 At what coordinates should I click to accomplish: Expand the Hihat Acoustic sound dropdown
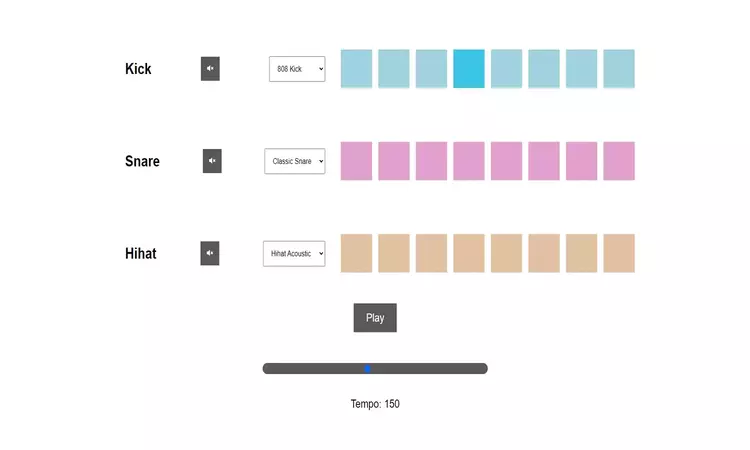pos(294,254)
